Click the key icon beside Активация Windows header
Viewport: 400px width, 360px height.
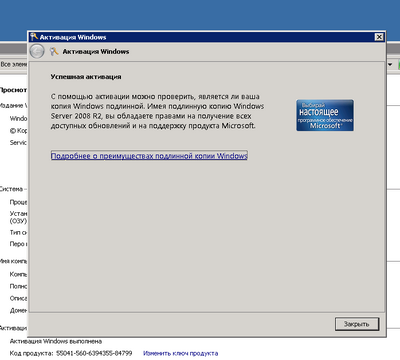tap(54, 51)
